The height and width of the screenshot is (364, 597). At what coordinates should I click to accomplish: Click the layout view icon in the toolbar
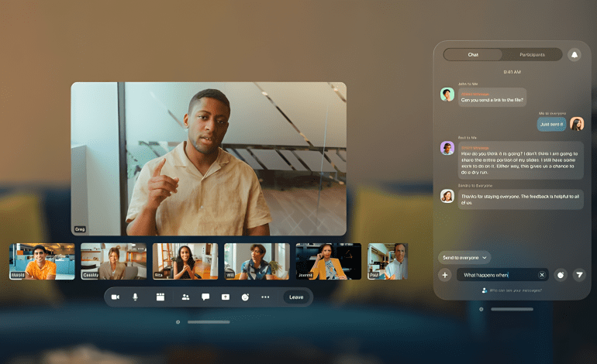(160, 297)
